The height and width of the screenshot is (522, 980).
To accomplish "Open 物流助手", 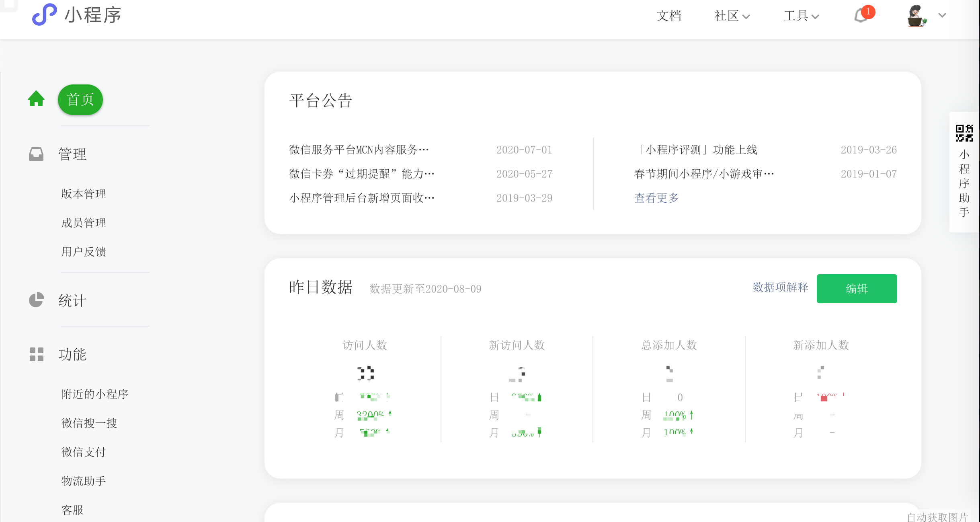I will [84, 481].
